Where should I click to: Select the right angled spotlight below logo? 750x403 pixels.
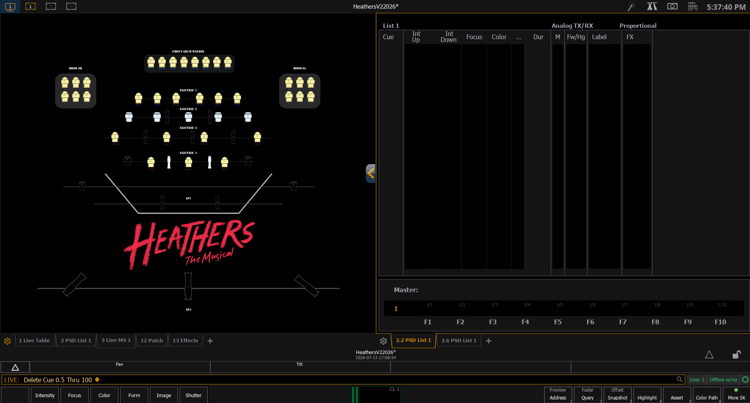coord(306,285)
